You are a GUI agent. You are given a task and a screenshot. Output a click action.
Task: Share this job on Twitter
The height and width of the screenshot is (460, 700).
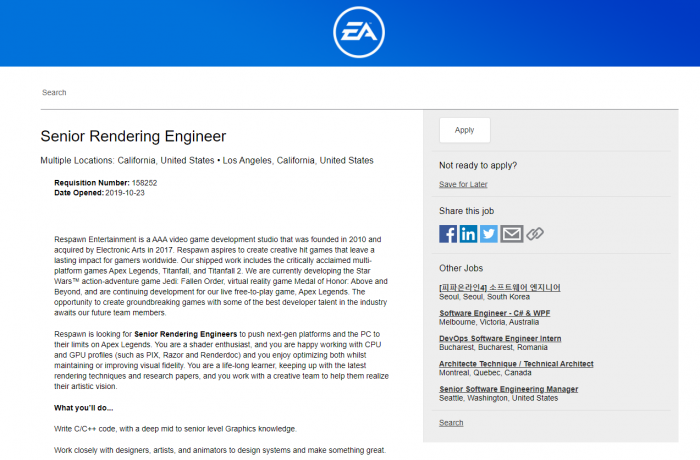click(x=489, y=234)
